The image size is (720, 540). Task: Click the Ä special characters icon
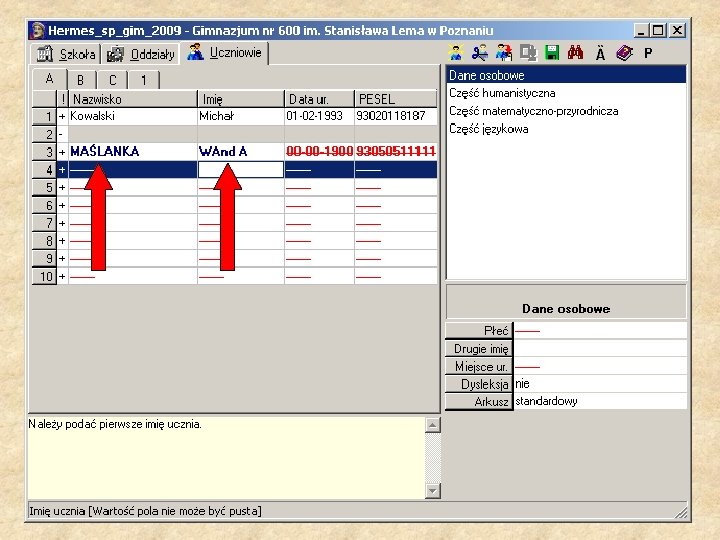pyautogui.click(x=600, y=53)
